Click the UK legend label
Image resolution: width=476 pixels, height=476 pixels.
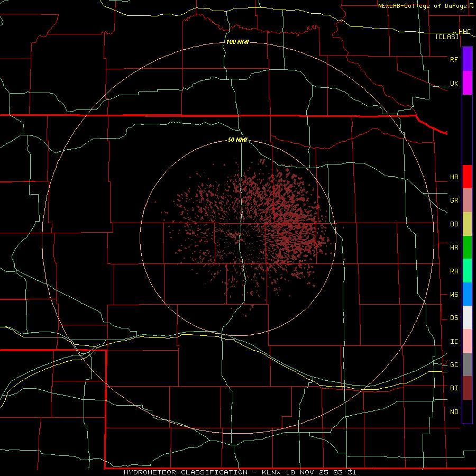pos(454,84)
